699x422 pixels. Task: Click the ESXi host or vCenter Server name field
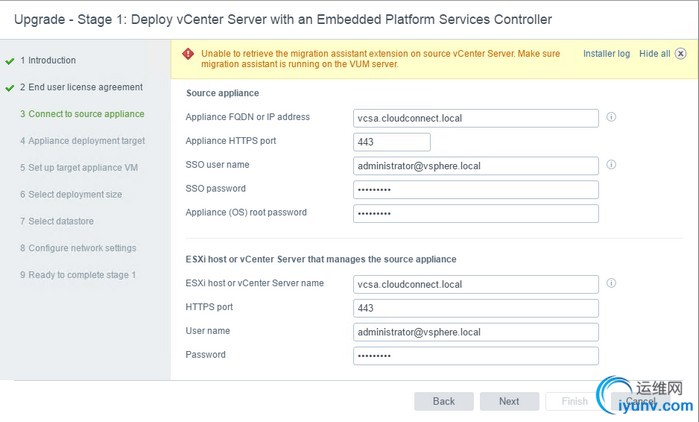point(476,284)
